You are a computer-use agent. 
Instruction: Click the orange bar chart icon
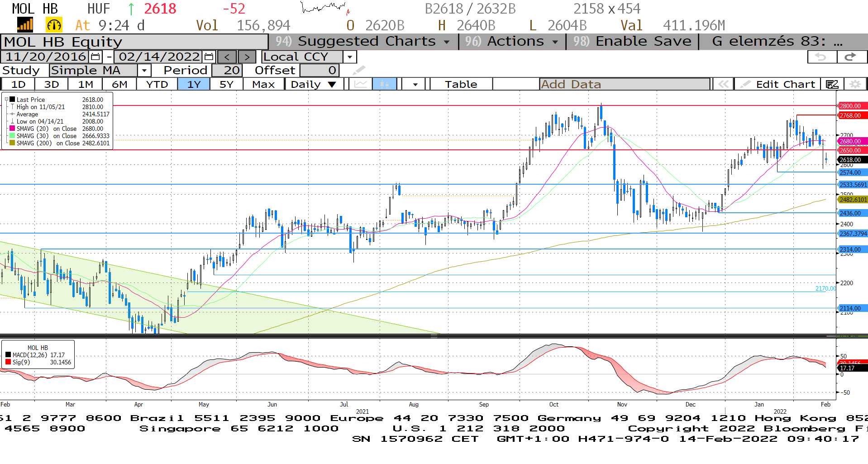click(x=25, y=25)
